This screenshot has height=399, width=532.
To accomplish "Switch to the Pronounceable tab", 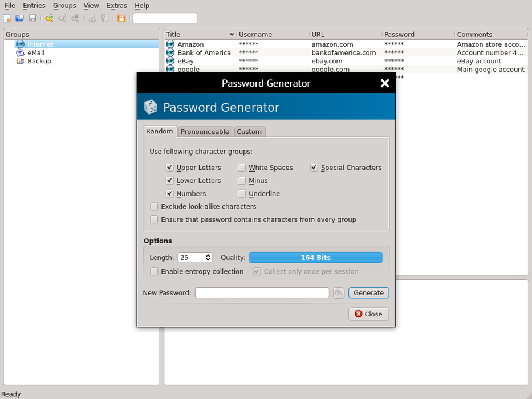I will (205, 132).
